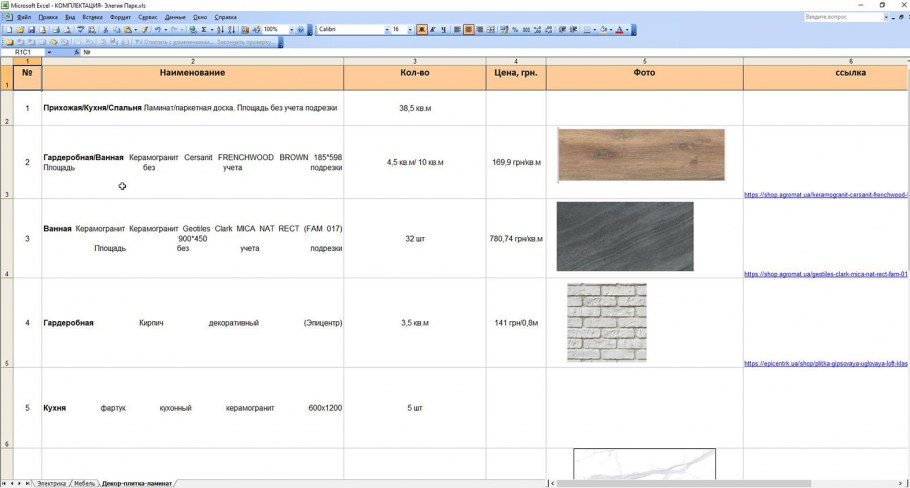Apply currency number format
Image resolution: width=910 pixels, height=488 pixels.
pyautogui.click(x=503, y=29)
